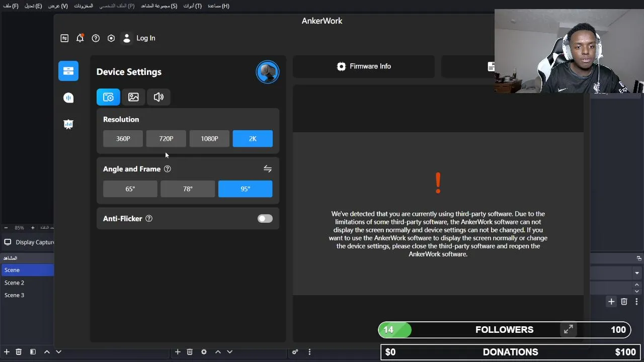Image resolution: width=644 pixels, height=362 pixels.
Task: Open OBS تحرير (E) menu
Action: tap(33, 6)
